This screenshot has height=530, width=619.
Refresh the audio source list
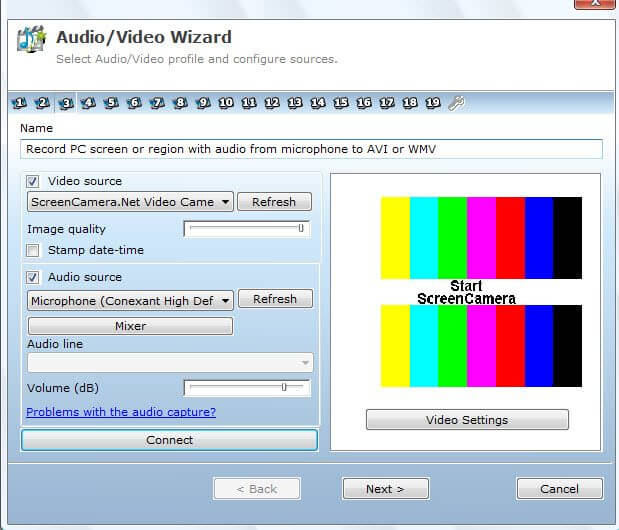coord(275,299)
